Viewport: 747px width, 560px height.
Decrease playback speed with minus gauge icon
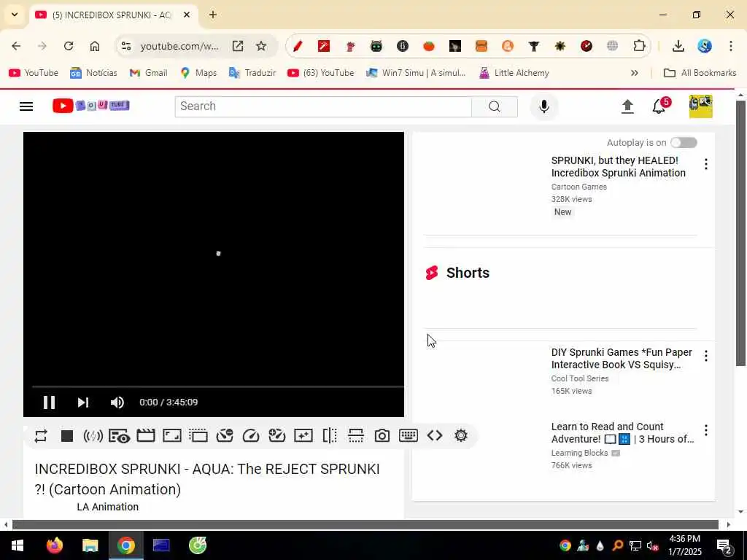225,436
